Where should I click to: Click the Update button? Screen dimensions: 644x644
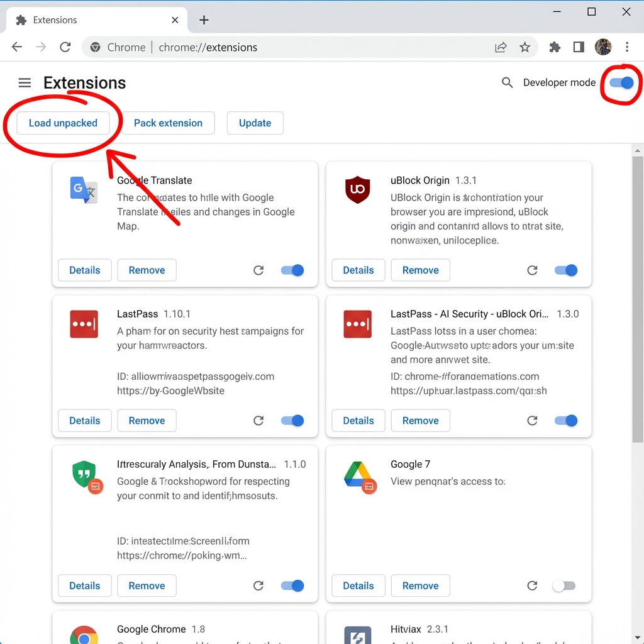tap(255, 123)
